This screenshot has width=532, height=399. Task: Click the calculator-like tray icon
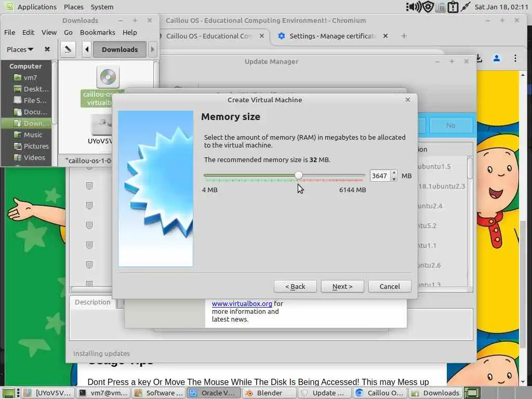point(441,7)
